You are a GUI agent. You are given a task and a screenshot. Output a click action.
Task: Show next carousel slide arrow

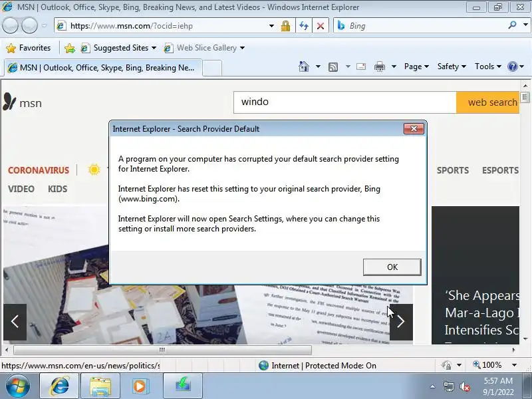click(401, 322)
